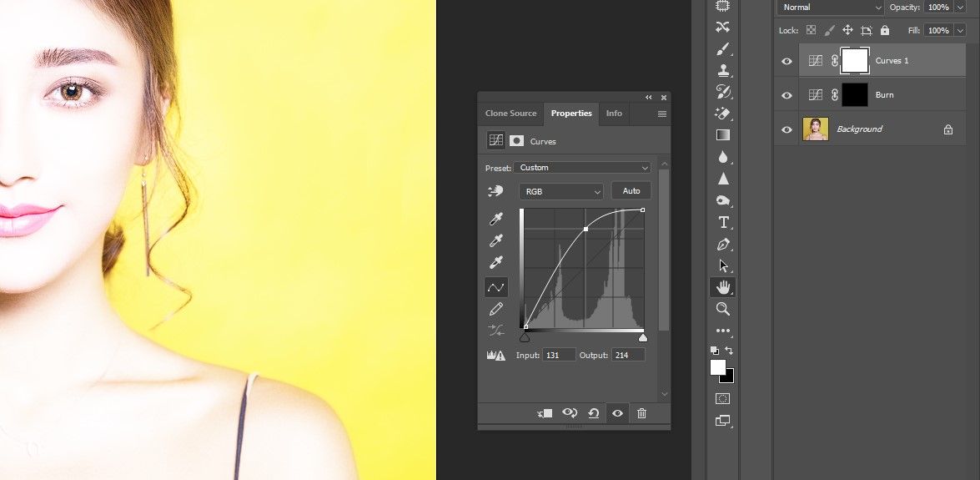Screen dimensions: 980x480
Task: Select the Sharpen tool triangle icon
Action: click(723, 179)
